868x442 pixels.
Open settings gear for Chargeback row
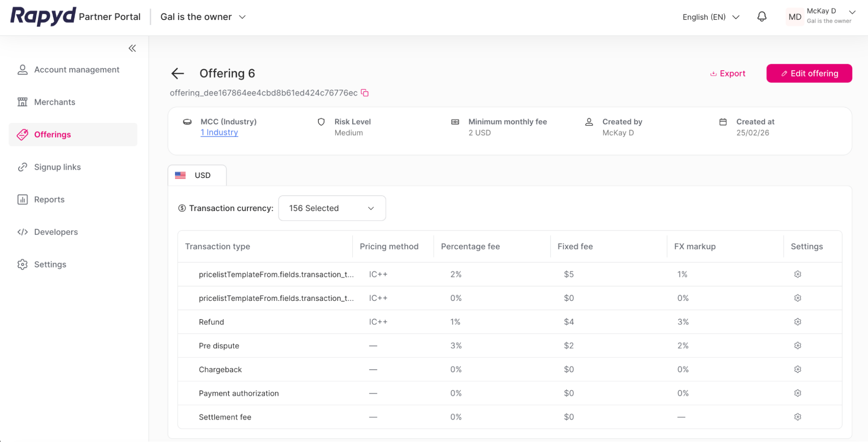click(x=797, y=369)
